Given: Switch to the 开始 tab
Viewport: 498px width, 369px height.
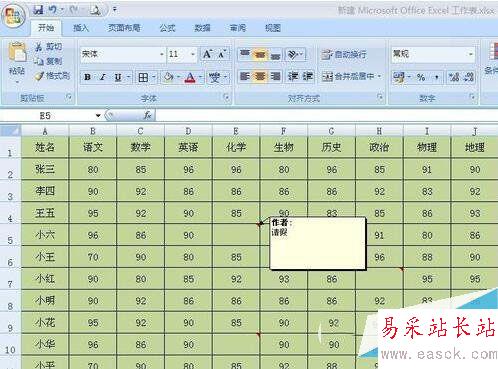Looking at the screenshot, I should pos(46,28).
